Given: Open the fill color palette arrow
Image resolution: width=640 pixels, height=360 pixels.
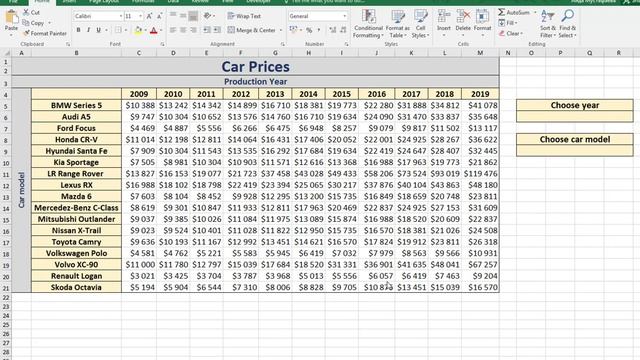Looking at the screenshot, I should click(145, 30).
